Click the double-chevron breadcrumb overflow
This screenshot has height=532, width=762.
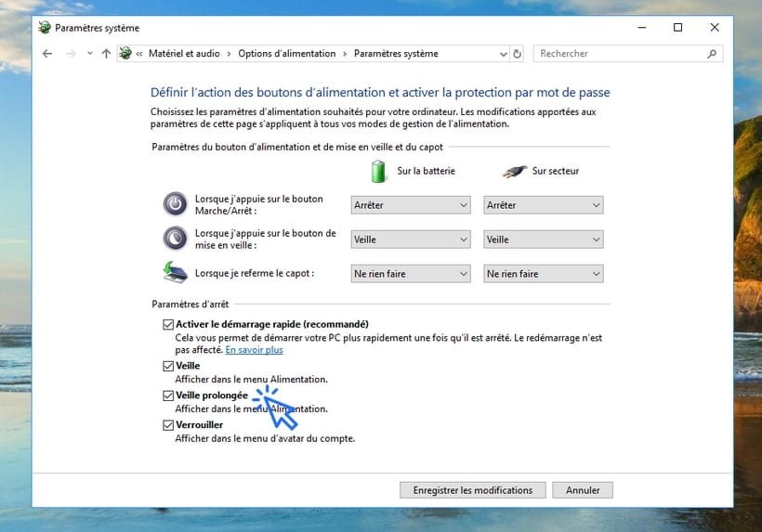(139, 54)
